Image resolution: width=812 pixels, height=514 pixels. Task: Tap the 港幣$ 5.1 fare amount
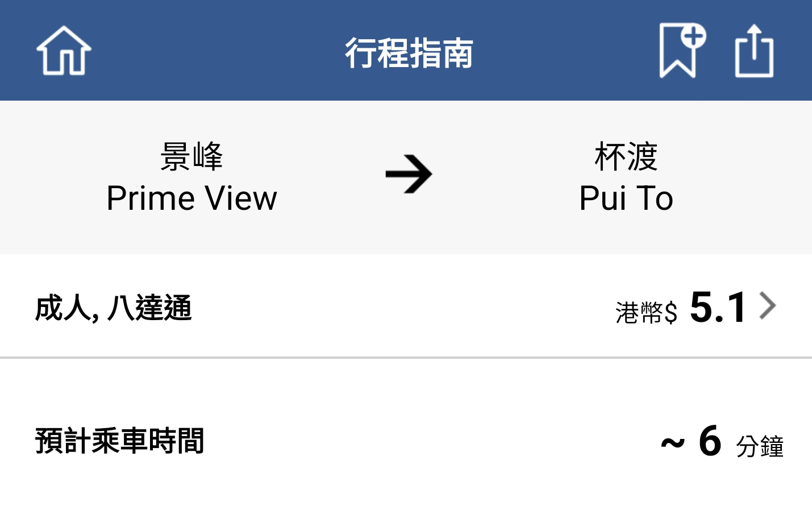[x=681, y=308]
